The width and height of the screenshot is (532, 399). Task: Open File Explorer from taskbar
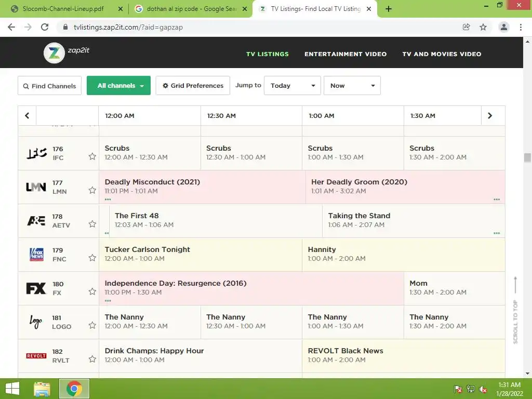click(x=42, y=389)
